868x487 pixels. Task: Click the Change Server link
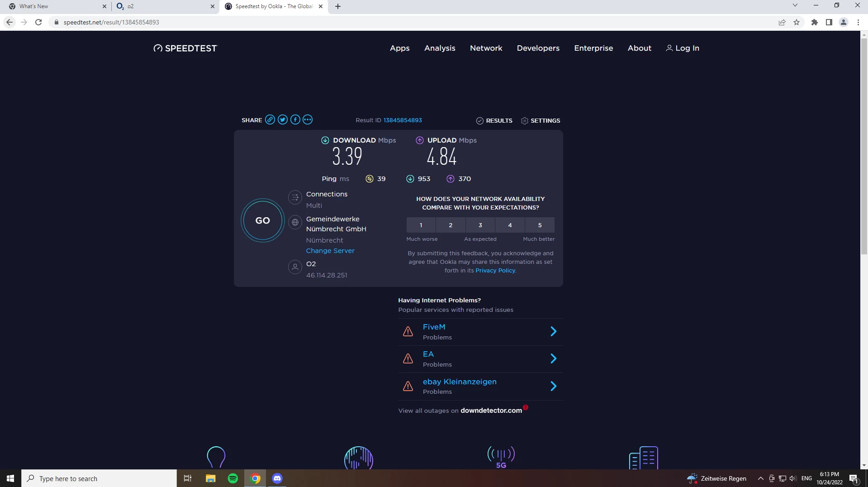coord(330,251)
